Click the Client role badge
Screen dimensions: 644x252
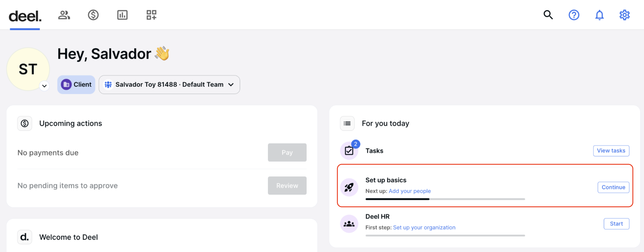click(76, 84)
